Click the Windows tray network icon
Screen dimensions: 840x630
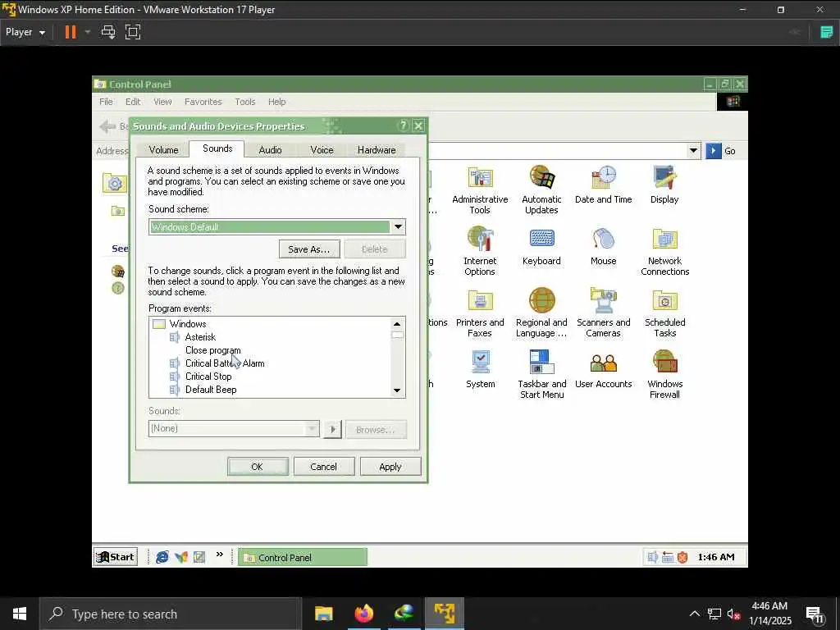(714, 614)
